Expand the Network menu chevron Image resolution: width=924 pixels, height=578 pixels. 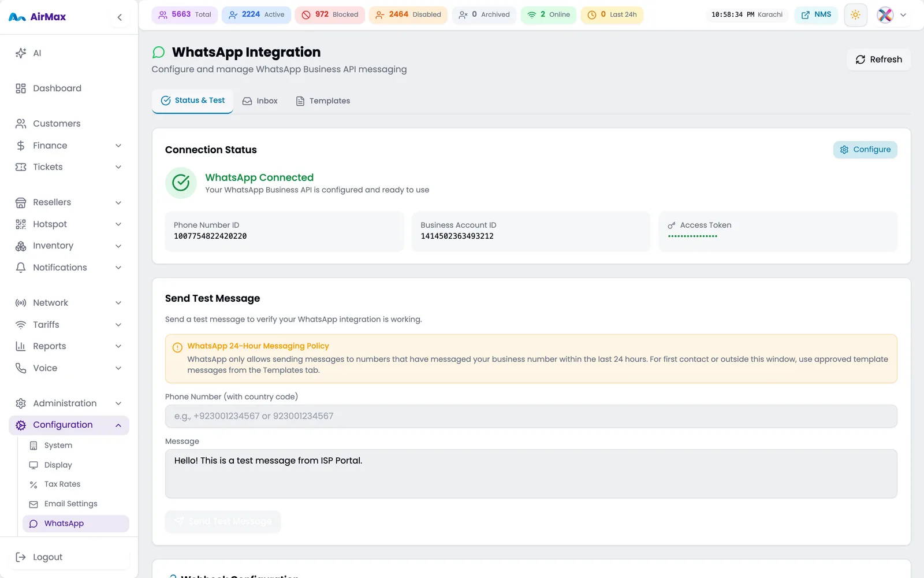[x=118, y=303]
